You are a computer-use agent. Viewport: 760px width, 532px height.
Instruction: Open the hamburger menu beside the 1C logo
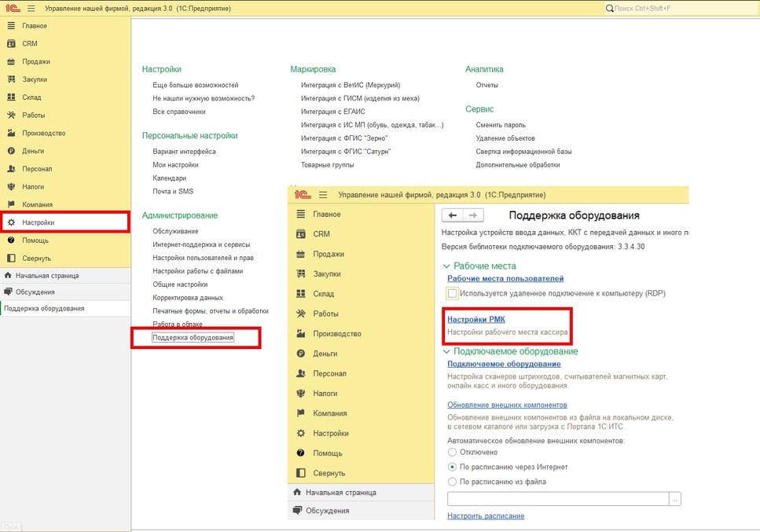click(31, 8)
